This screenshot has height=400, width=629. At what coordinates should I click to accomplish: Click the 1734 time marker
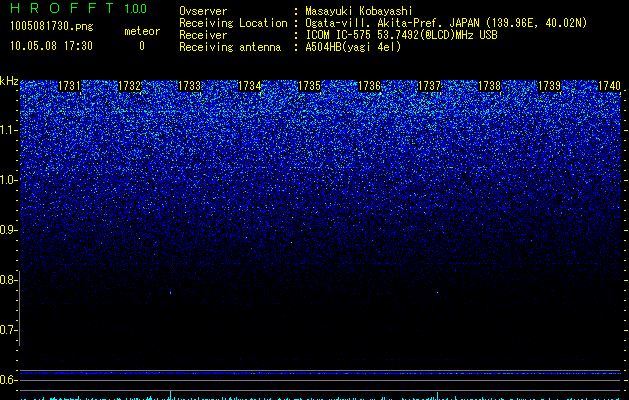[x=249, y=86]
